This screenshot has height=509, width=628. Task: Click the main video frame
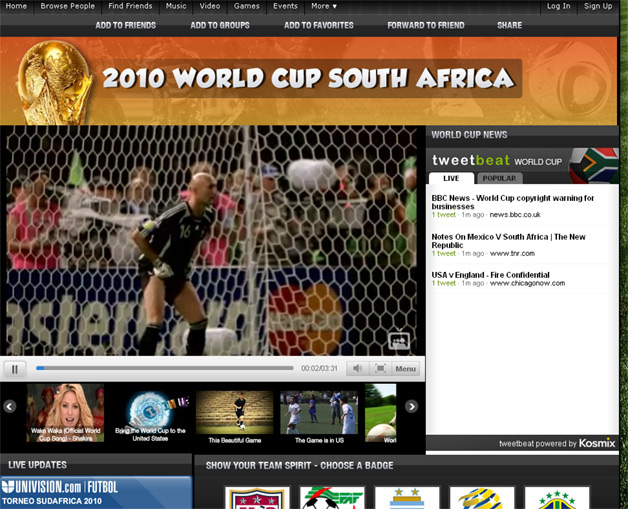click(x=212, y=240)
